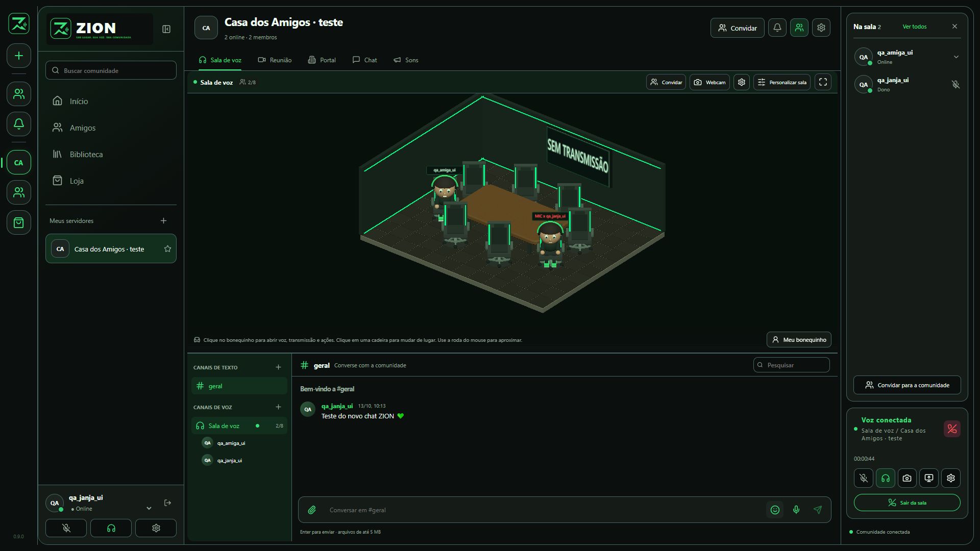Click Convidar para a comunidade button
The width and height of the screenshot is (980, 551).
[907, 385]
